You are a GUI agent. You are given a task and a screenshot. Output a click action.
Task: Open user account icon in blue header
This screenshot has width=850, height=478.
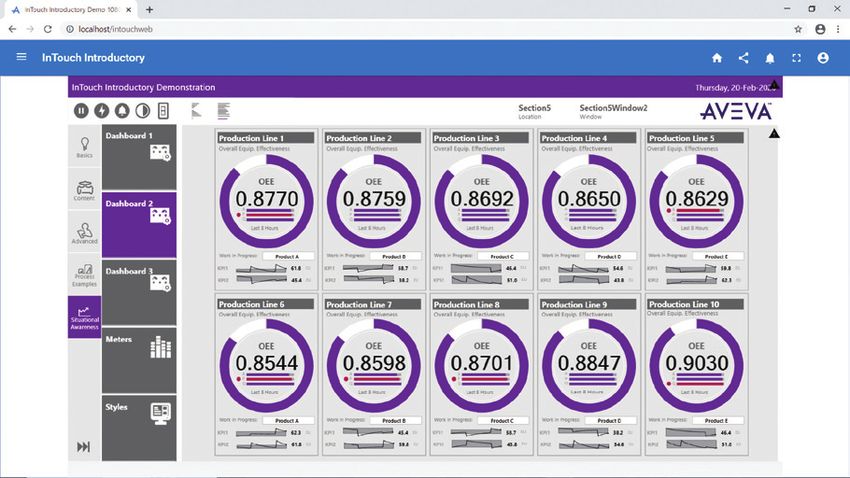click(x=823, y=58)
